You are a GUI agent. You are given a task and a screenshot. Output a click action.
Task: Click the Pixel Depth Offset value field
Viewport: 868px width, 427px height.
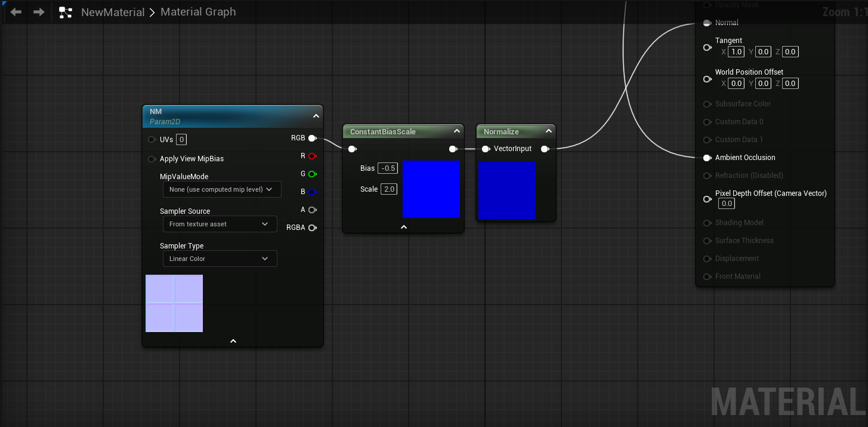pyautogui.click(x=726, y=204)
